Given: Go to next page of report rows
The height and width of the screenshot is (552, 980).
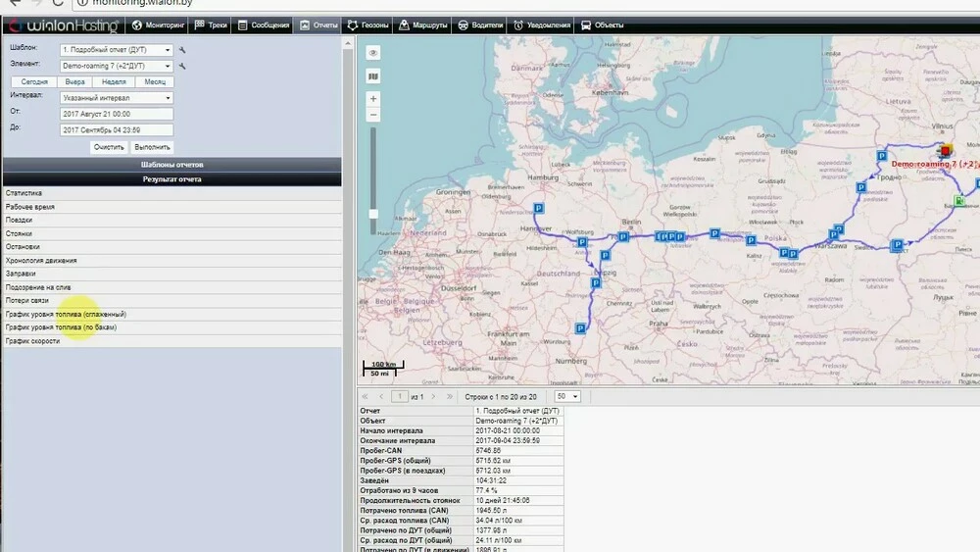Looking at the screenshot, I should coord(435,396).
